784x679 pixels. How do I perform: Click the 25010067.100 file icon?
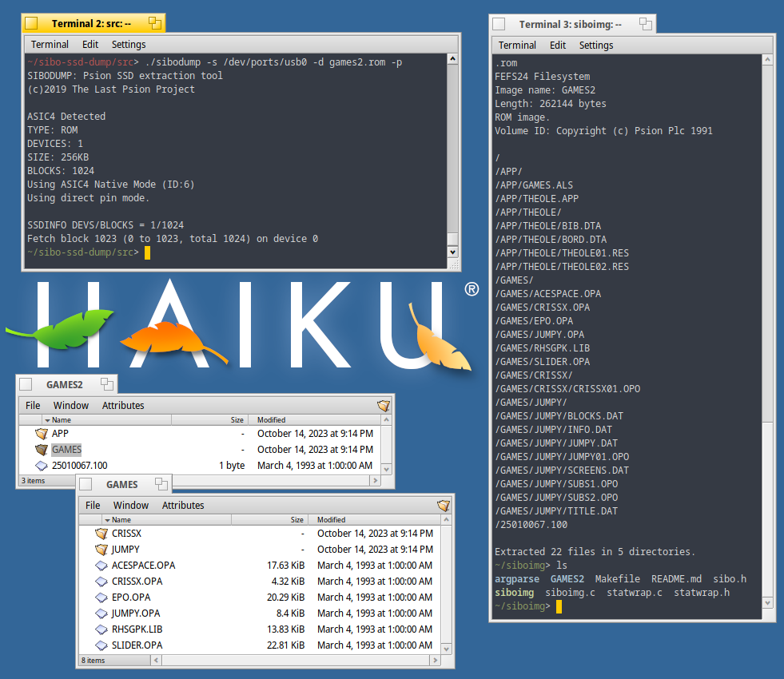tap(42, 466)
